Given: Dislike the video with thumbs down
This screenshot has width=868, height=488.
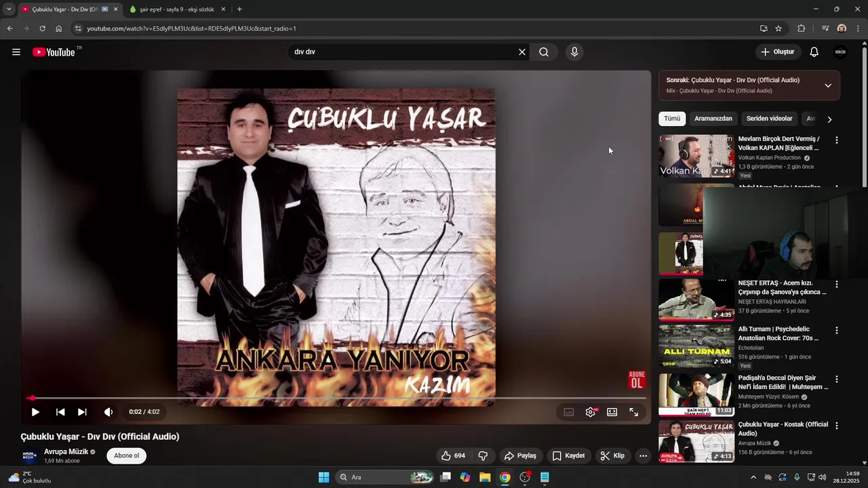Looking at the screenshot, I should point(484,456).
